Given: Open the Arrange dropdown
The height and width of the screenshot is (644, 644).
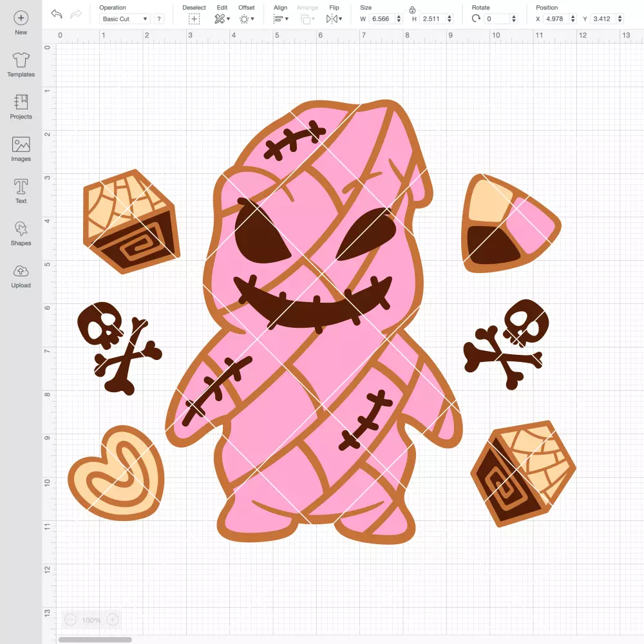Looking at the screenshot, I should pos(307,19).
